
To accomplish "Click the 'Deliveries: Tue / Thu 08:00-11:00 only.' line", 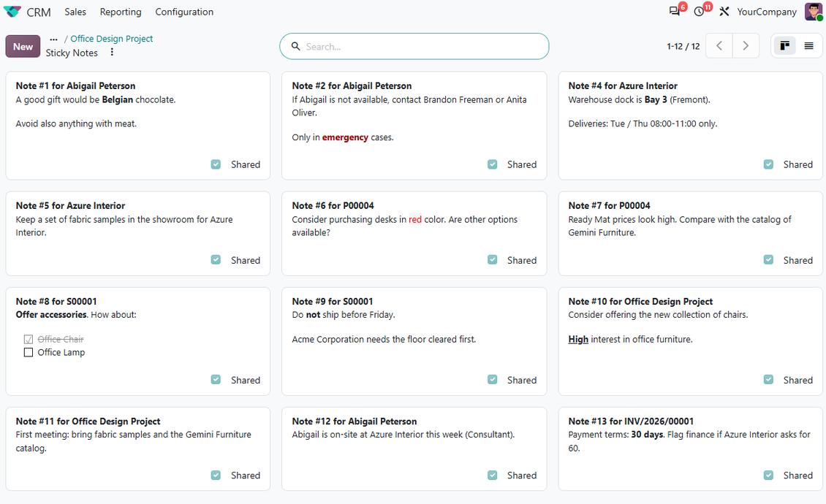I will 643,123.
